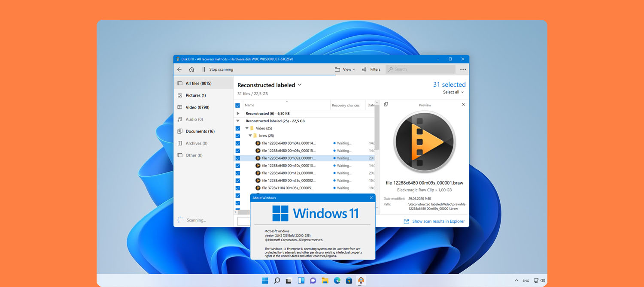Select Other (0) category
The width and height of the screenshot is (644, 287).
(x=204, y=155)
